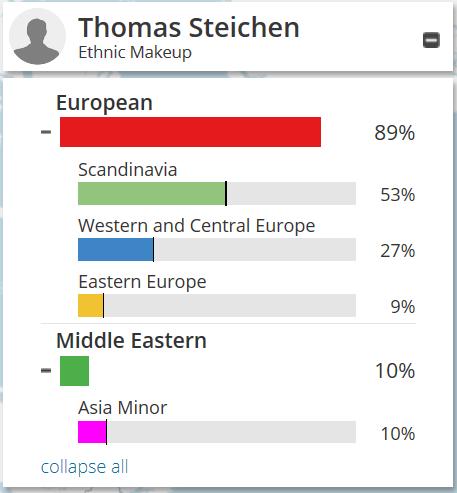The image size is (457, 493).
Task: Collapse the Middle Eastern category
Action: click(46, 370)
